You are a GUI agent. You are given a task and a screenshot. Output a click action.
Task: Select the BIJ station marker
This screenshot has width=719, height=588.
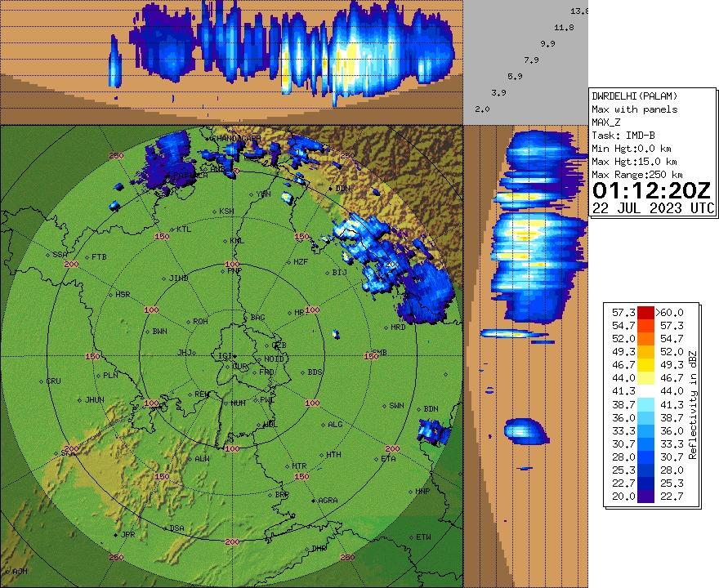tap(328, 273)
